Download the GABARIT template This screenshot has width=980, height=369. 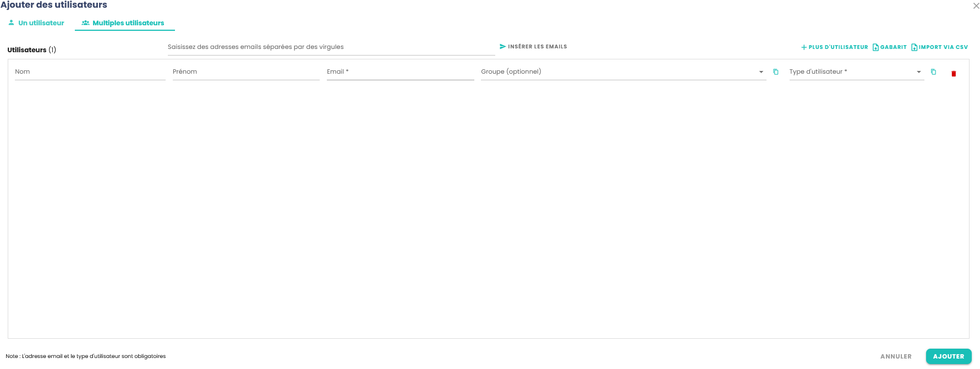tap(890, 47)
